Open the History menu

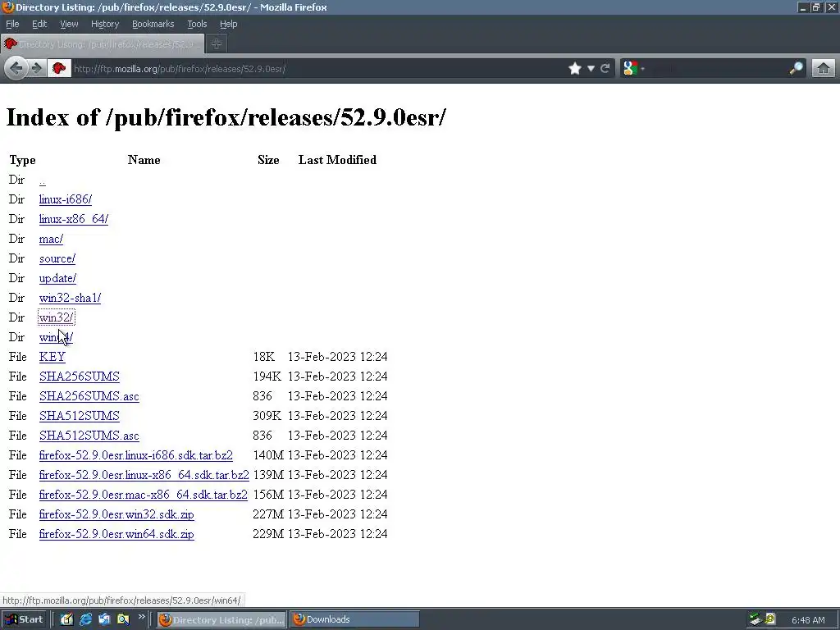pyautogui.click(x=104, y=24)
